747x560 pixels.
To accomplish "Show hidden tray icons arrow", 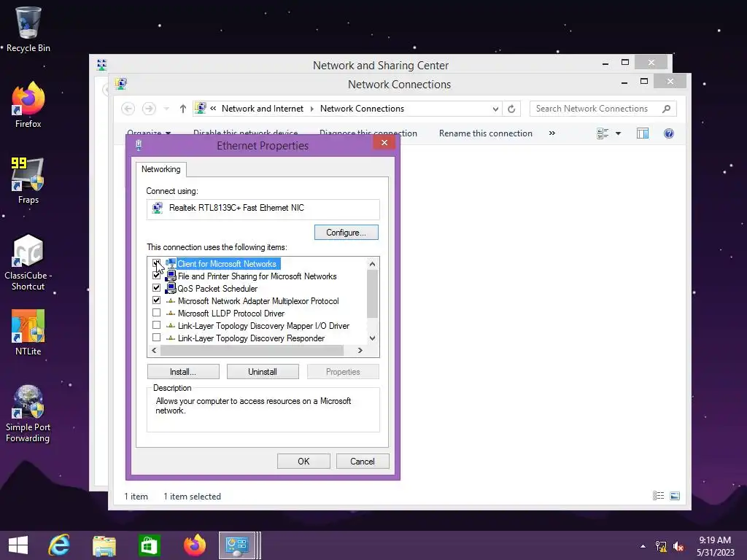I will click(x=643, y=546).
